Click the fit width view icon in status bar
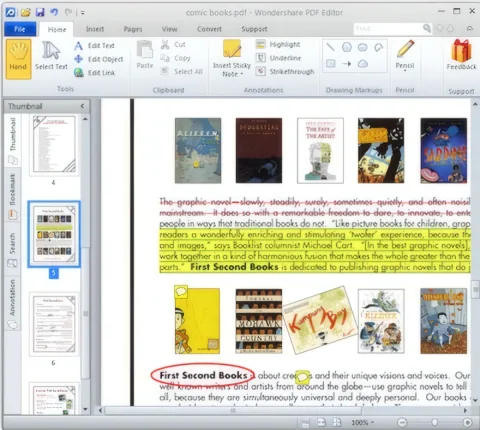The height and width of the screenshot is (430, 480). (321, 422)
